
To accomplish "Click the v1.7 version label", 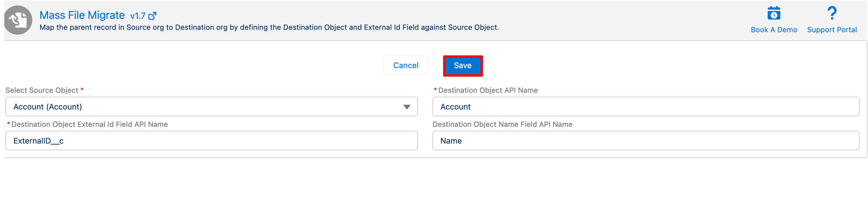I will point(137,16).
